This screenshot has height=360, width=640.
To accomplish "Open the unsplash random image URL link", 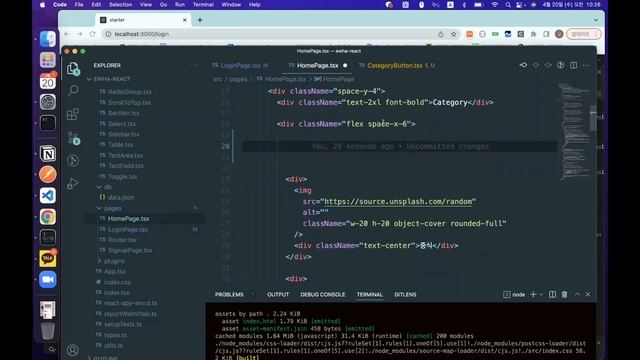I will [x=398, y=201].
